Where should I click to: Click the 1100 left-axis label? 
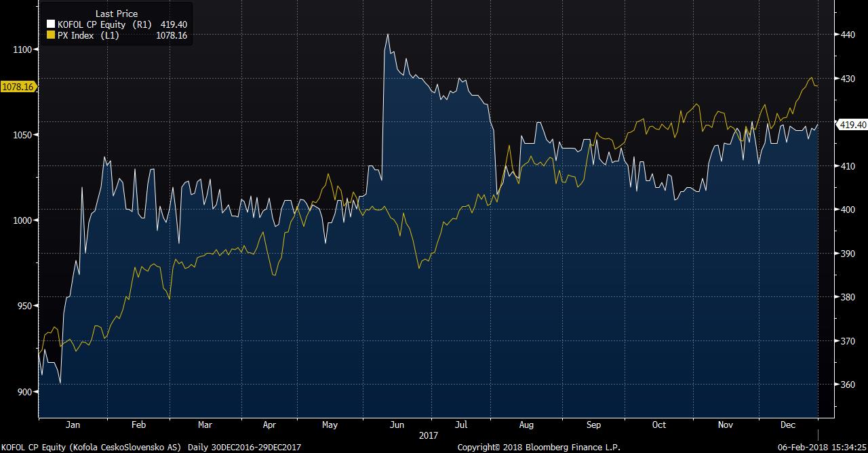(x=22, y=50)
